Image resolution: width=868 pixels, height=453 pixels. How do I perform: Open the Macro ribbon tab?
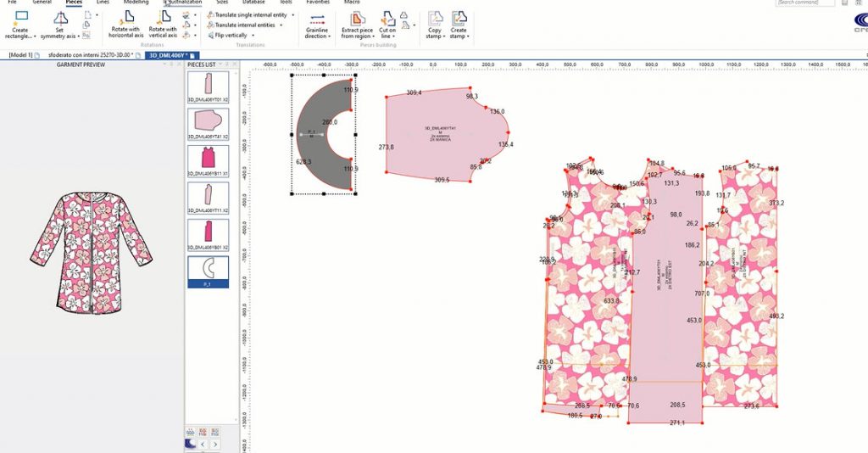coord(352,3)
